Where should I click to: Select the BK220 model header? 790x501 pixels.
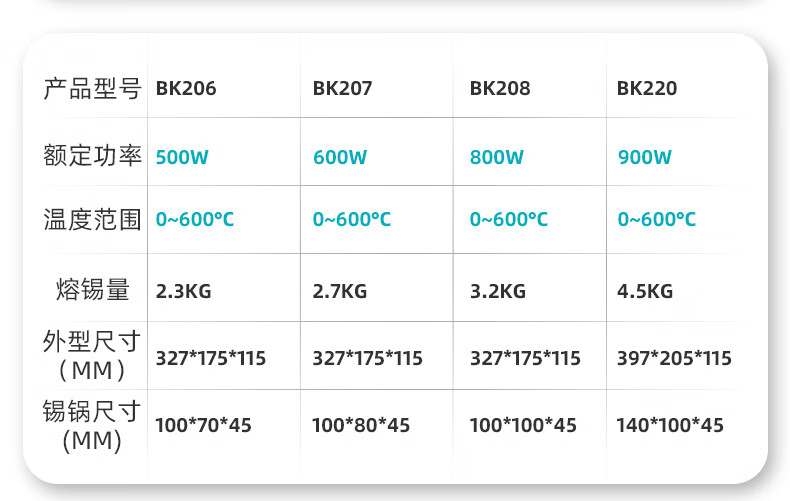tap(647, 88)
